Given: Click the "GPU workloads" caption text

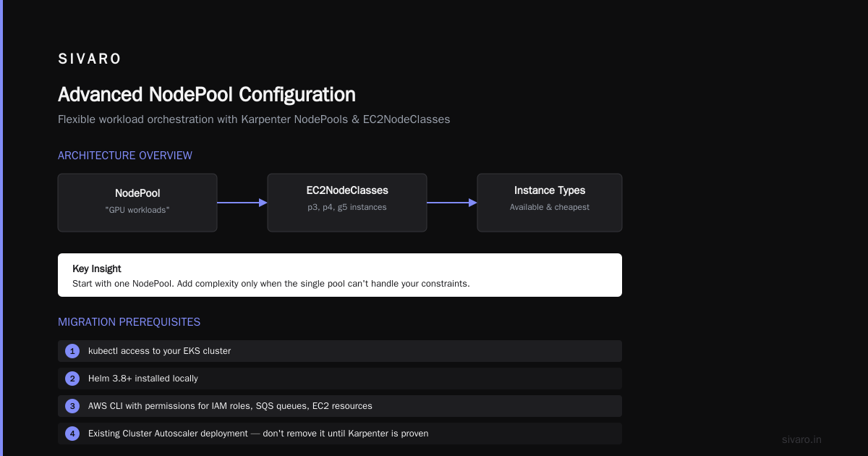Looking at the screenshot, I should click(137, 210).
